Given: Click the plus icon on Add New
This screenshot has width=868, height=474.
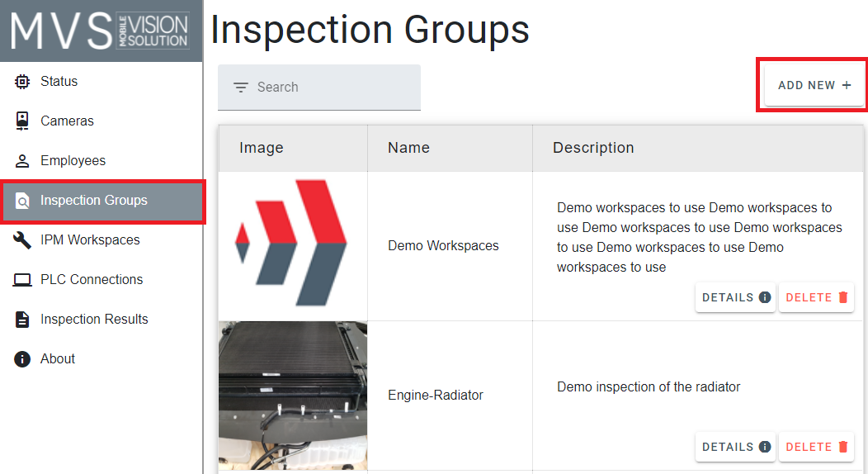Looking at the screenshot, I should (x=847, y=85).
